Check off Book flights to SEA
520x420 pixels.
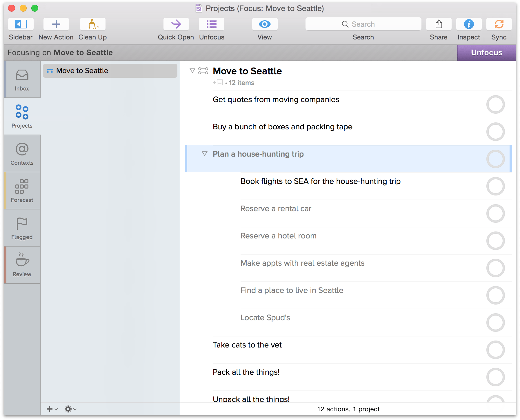click(x=495, y=186)
